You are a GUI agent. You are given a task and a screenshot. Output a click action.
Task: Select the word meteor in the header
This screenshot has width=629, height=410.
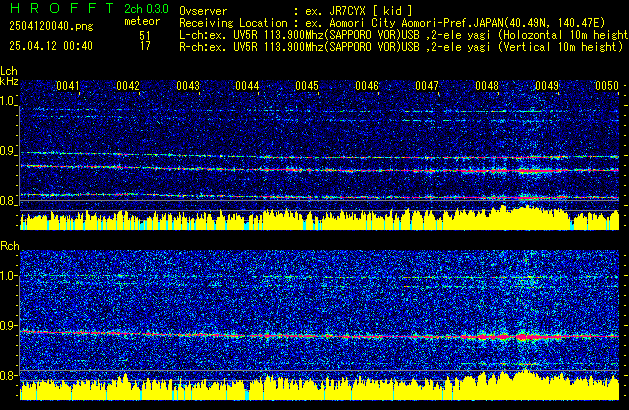[x=142, y=21]
